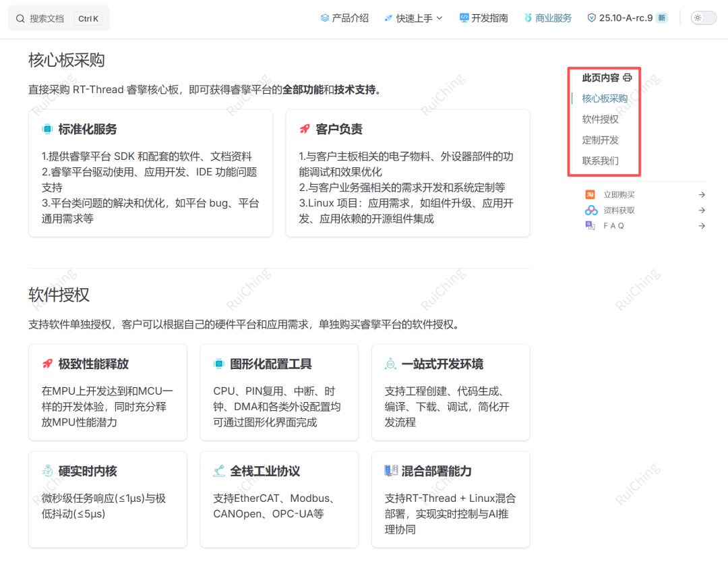
Task: Click the icon beside 一站式开发环境
Action: click(390, 364)
